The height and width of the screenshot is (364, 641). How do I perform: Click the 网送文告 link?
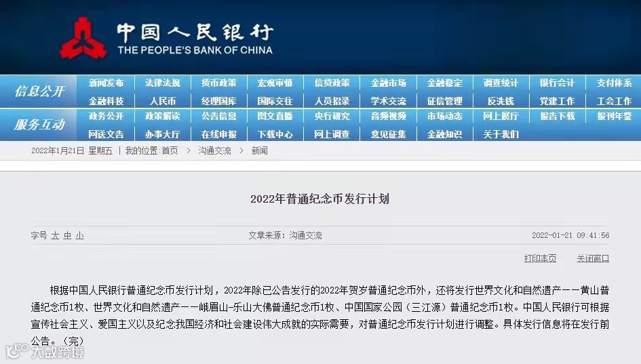[x=106, y=134]
